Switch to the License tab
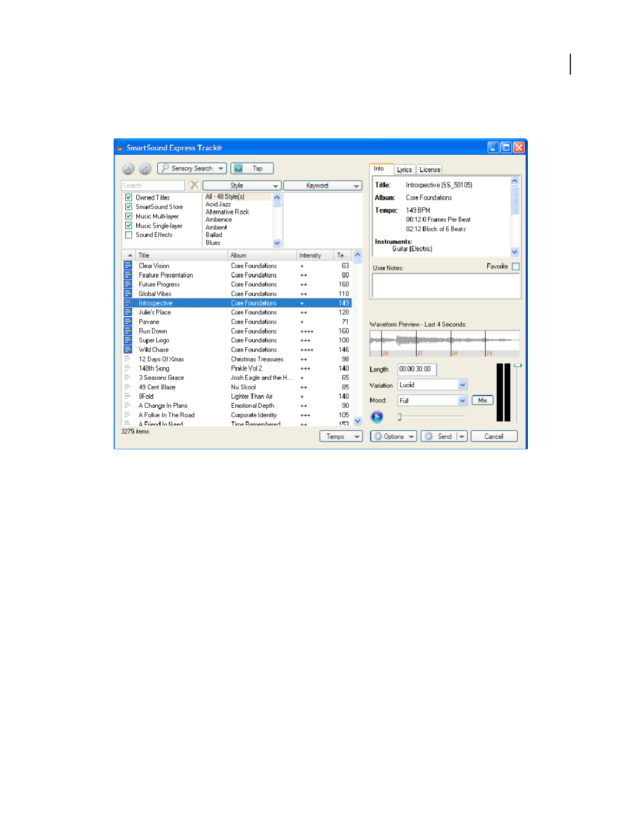 click(x=430, y=169)
